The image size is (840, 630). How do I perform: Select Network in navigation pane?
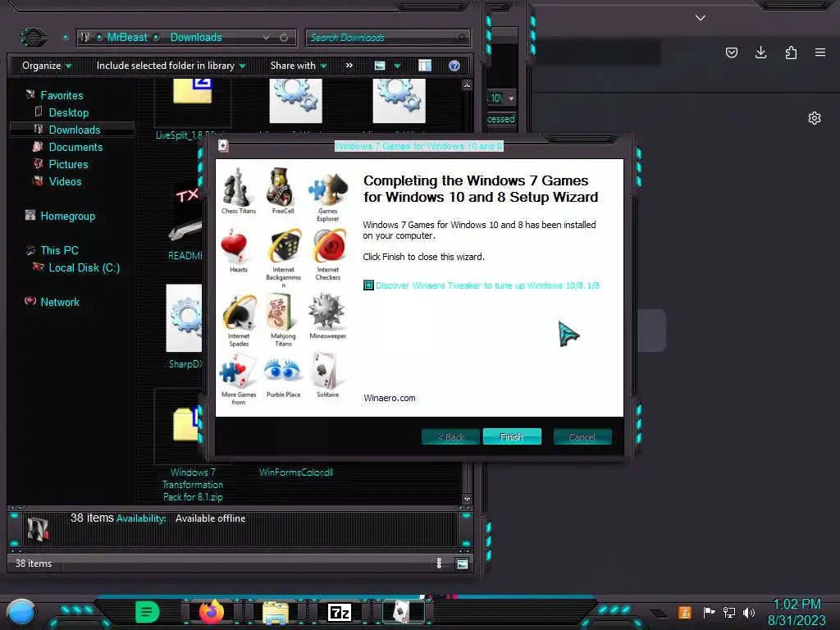[x=59, y=302]
